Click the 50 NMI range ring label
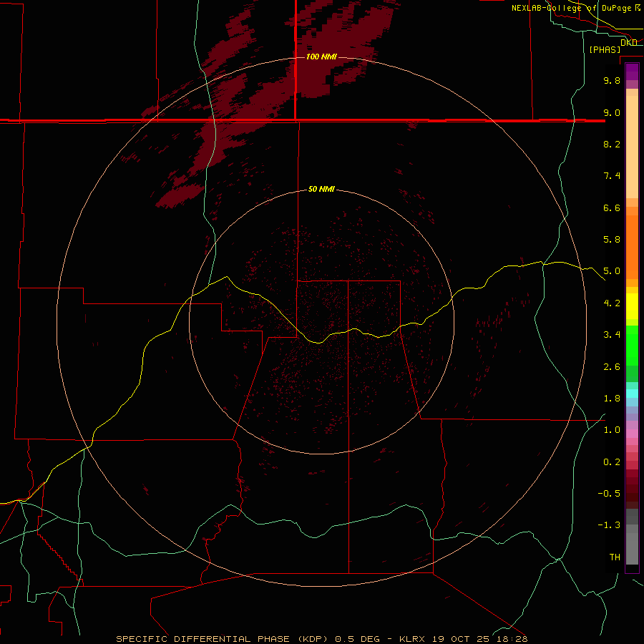The width and height of the screenshot is (644, 644). [321, 189]
